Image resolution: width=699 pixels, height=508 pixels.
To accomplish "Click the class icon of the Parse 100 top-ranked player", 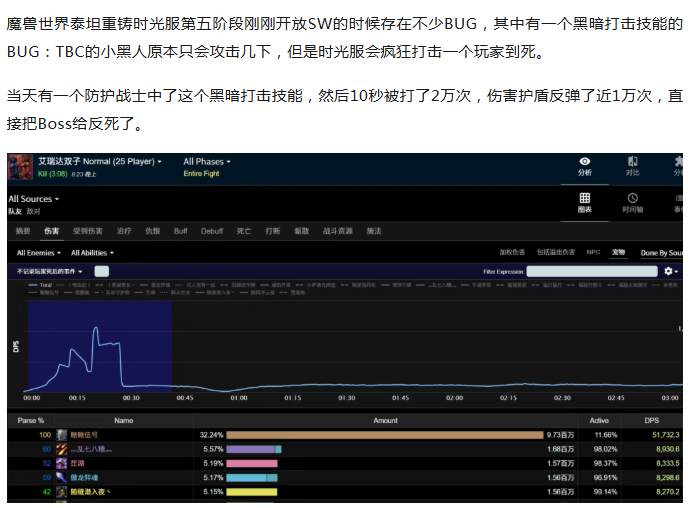I will point(62,435).
